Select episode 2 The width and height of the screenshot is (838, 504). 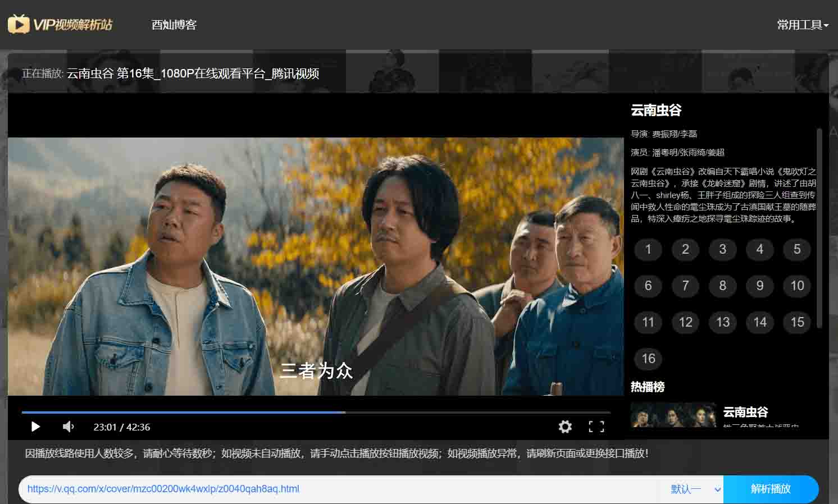click(x=685, y=249)
